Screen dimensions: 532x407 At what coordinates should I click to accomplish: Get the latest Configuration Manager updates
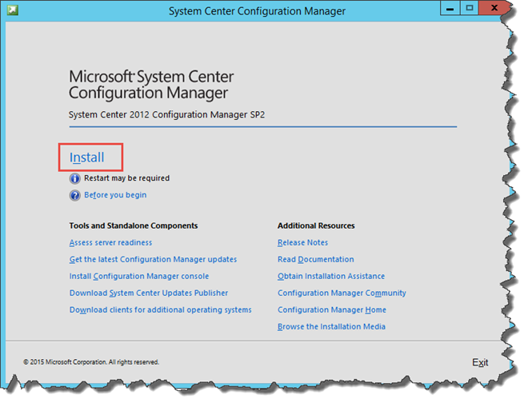[x=153, y=259]
